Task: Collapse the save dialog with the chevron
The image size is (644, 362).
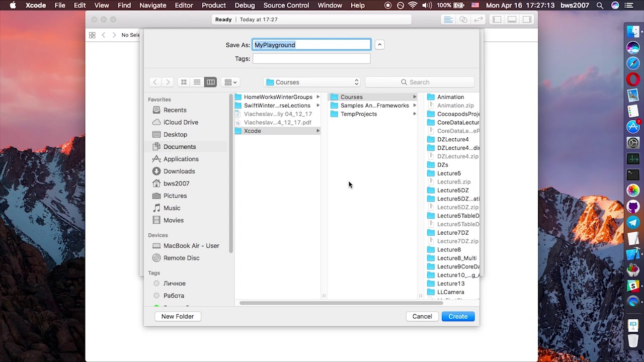Action: click(x=380, y=45)
